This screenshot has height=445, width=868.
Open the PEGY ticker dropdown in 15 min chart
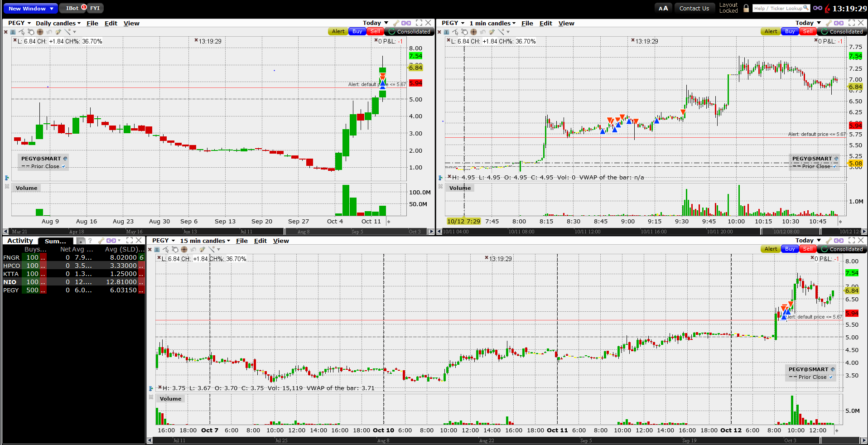click(x=164, y=241)
